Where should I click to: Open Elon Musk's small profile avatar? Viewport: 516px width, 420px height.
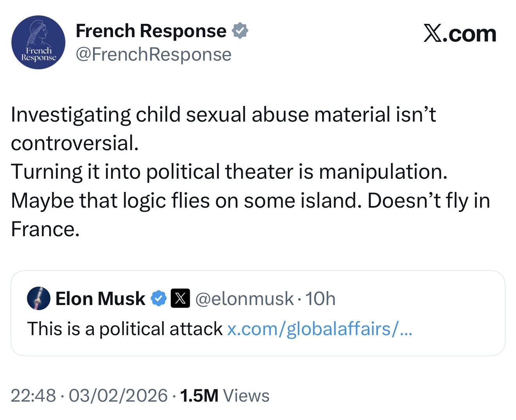coord(38,298)
